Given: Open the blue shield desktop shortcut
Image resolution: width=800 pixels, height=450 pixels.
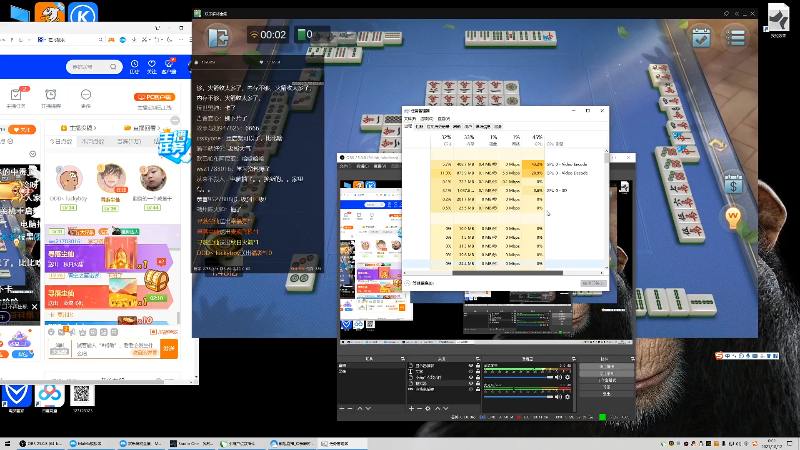Looking at the screenshot, I should (x=16, y=396).
